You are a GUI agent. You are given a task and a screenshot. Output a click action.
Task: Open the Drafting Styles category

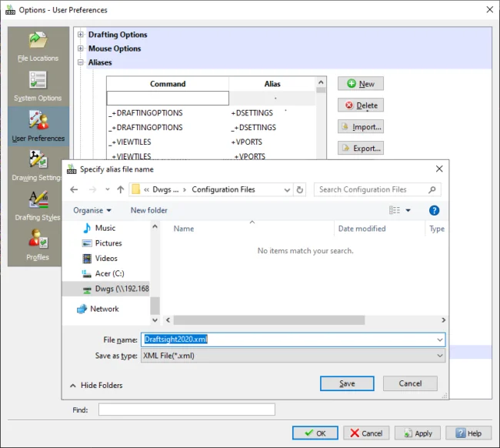(38, 206)
